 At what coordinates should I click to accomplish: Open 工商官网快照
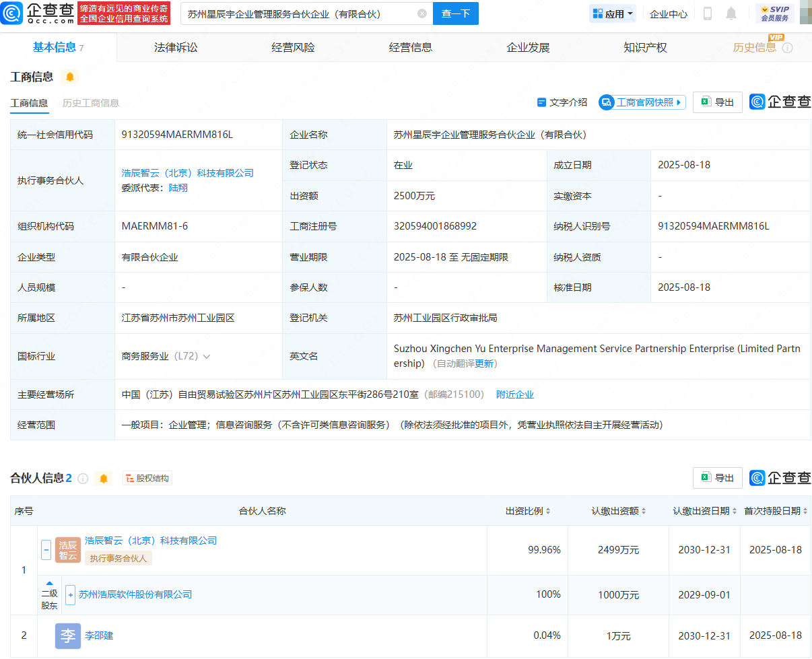642,102
